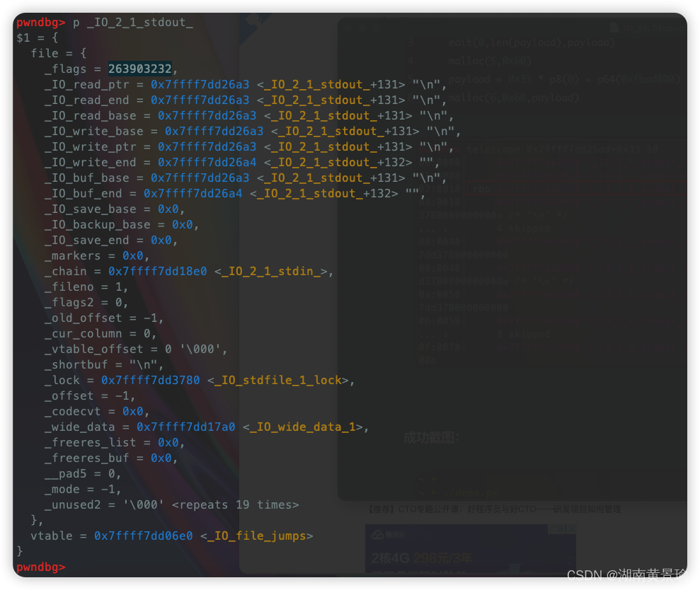Click the _cur_column = 0 line

101,334
